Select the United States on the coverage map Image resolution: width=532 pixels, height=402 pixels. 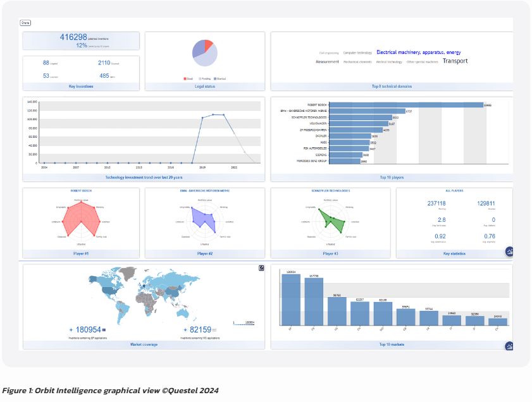tap(111, 290)
